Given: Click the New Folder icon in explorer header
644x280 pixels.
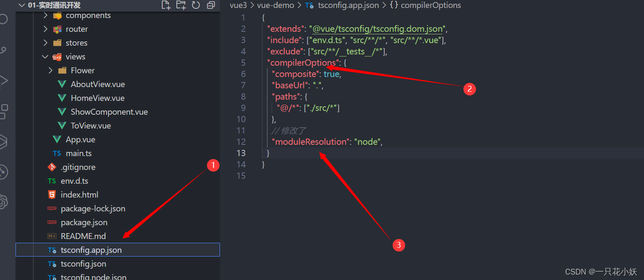Looking at the screenshot, I should [x=181, y=5].
